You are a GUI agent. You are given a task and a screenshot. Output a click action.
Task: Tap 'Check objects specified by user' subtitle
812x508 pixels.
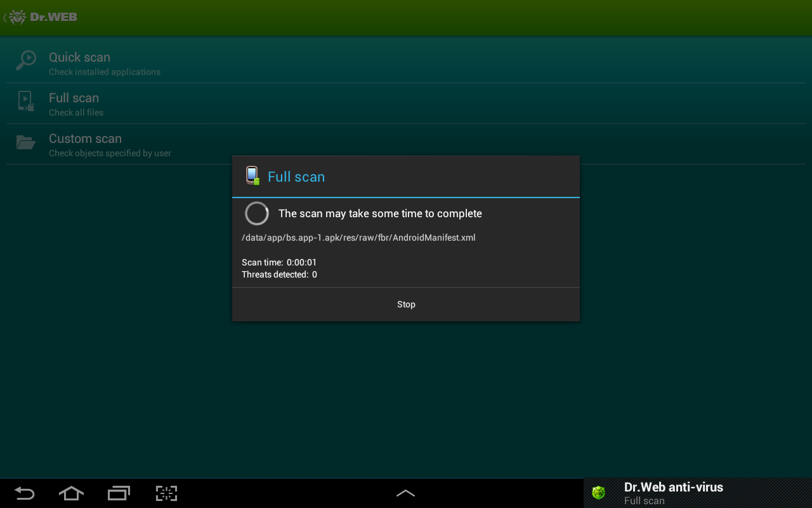pyautogui.click(x=110, y=153)
